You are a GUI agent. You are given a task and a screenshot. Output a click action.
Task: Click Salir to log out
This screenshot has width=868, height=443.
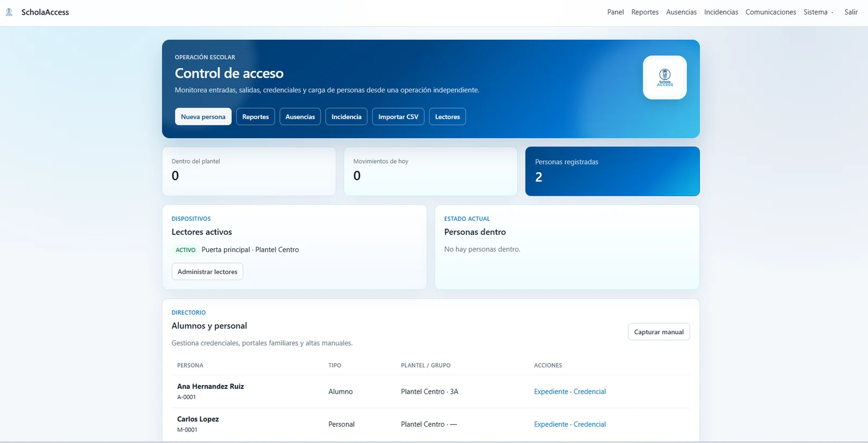[x=851, y=12]
